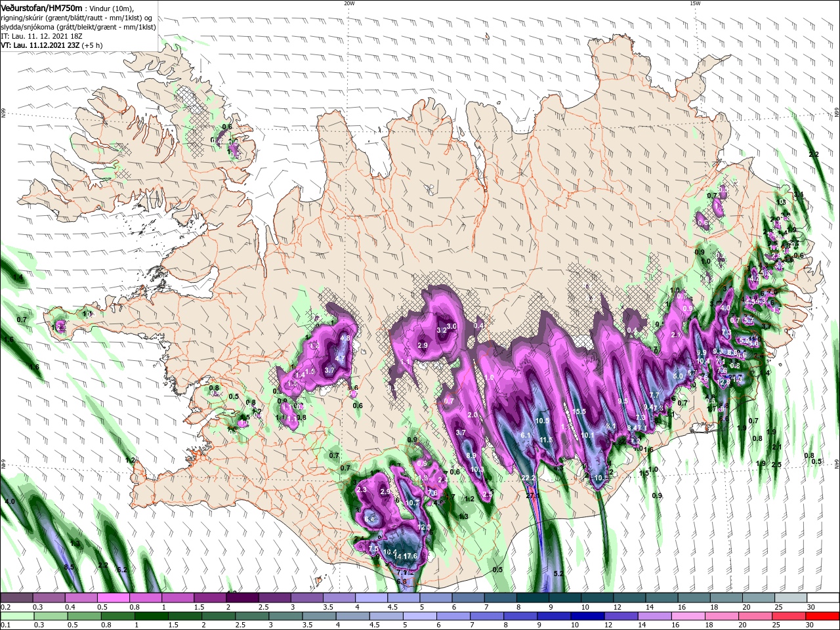Screen dimensions: 840x630
Task: Pick lower legend swatch between 5 and 6
Action: point(420,616)
